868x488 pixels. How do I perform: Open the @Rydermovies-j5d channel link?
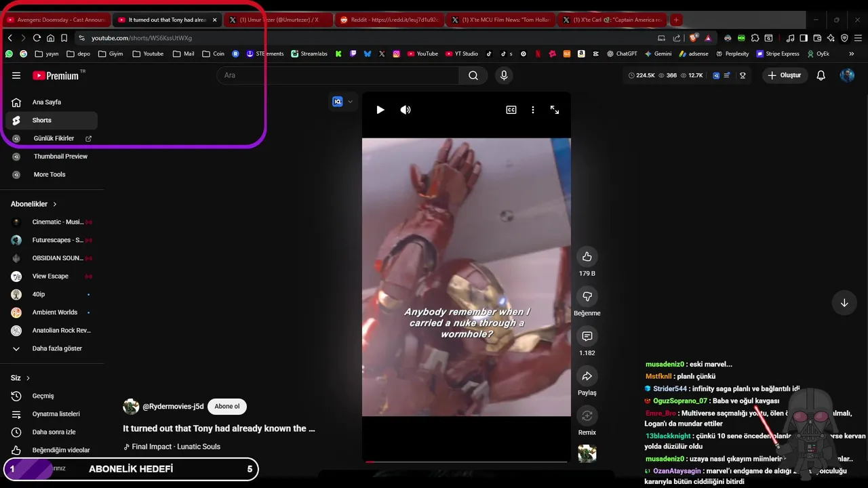pyautogui.click(x=173, y=407)
